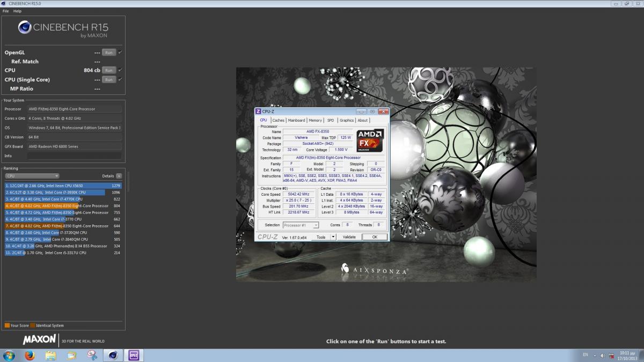The image size is (644, 362).
Task: Open the Graphics tab in CPU-Z
Action: (x=347, y=120)
